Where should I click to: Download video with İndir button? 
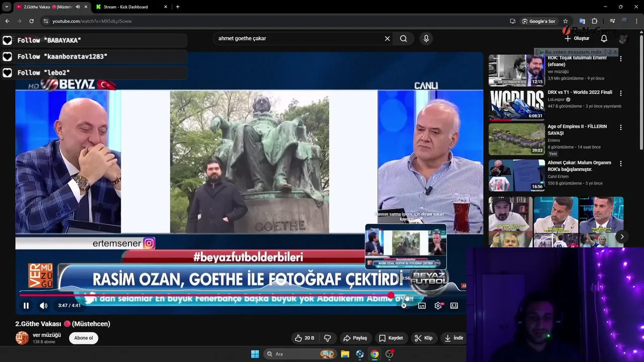[453, 338]
